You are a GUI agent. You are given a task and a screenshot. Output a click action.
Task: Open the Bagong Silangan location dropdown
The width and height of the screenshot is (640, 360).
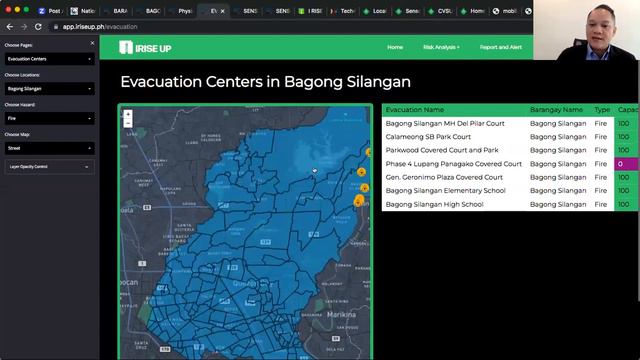(49, 89)
